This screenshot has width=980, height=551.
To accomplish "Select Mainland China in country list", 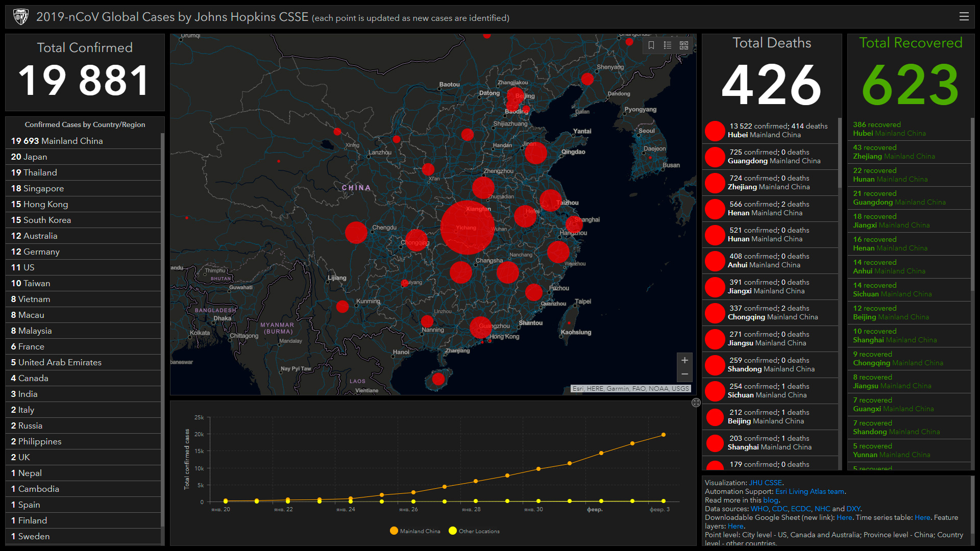I will coord(57,141).
